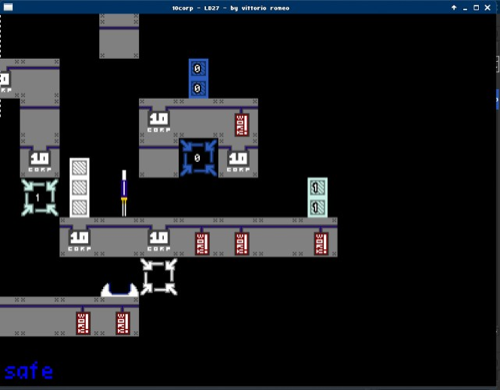The width and height of the screenshot is (500, 390).
Task: Click the 10 CORP logo above the teal arrow frame
Action: [40, 162]
